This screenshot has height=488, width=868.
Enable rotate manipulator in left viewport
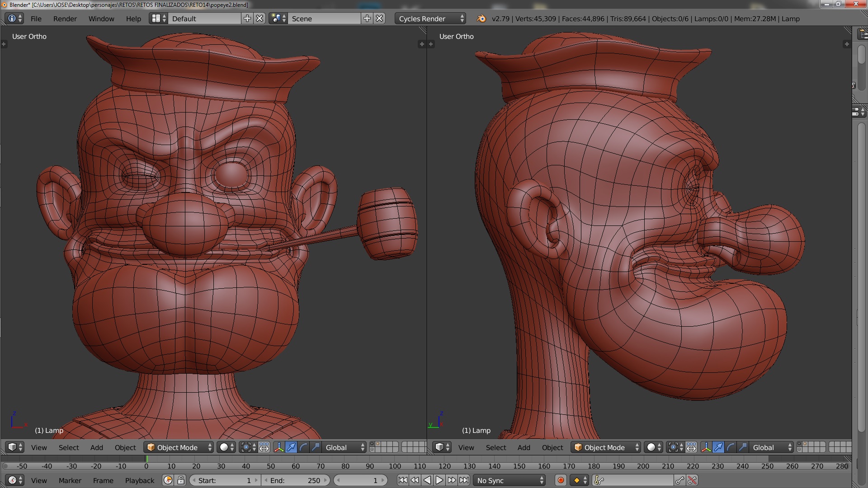point(303,447)
